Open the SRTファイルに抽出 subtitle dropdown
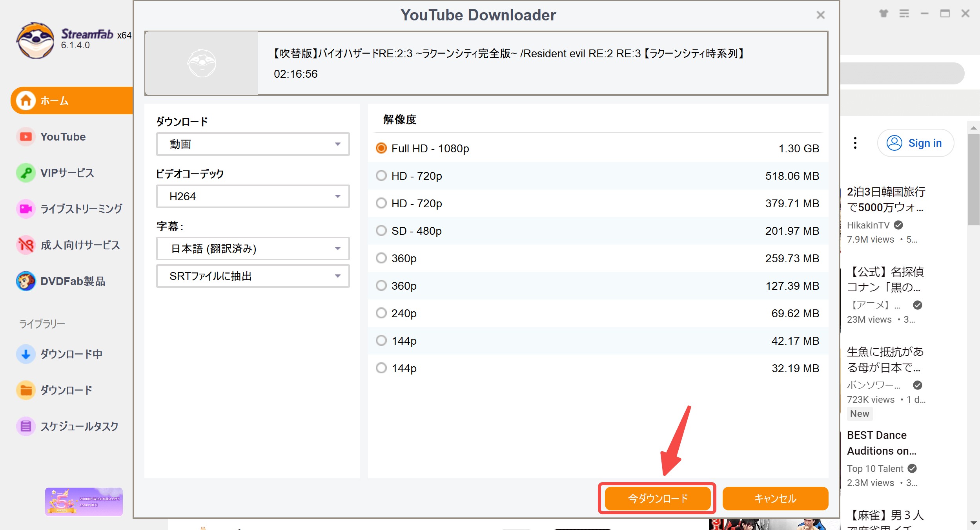Viewport: 980px width, 530px height. 253,276
